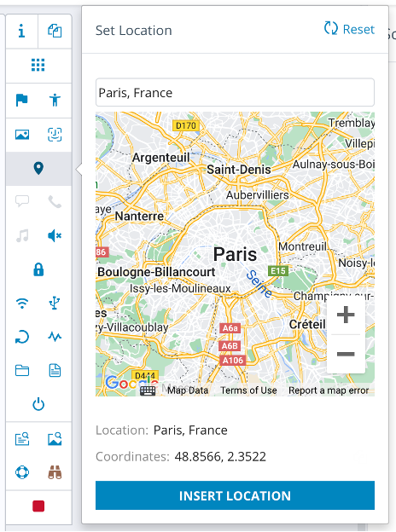The width and height of the screenshot is (396, 532).
Task: Open the clipboard copy icon
Action: pos(55,31)
